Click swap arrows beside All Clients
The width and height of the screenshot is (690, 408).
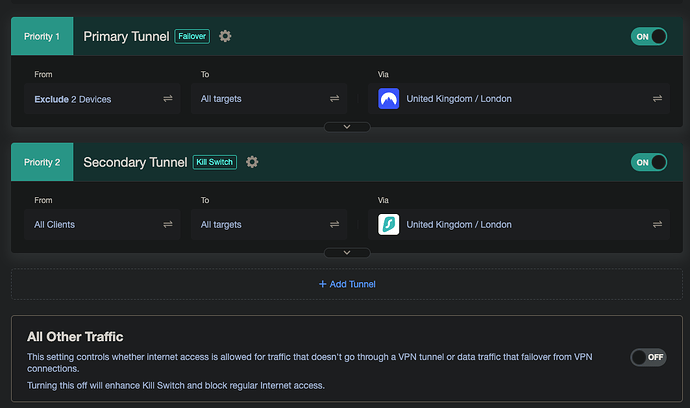(168, 225)
